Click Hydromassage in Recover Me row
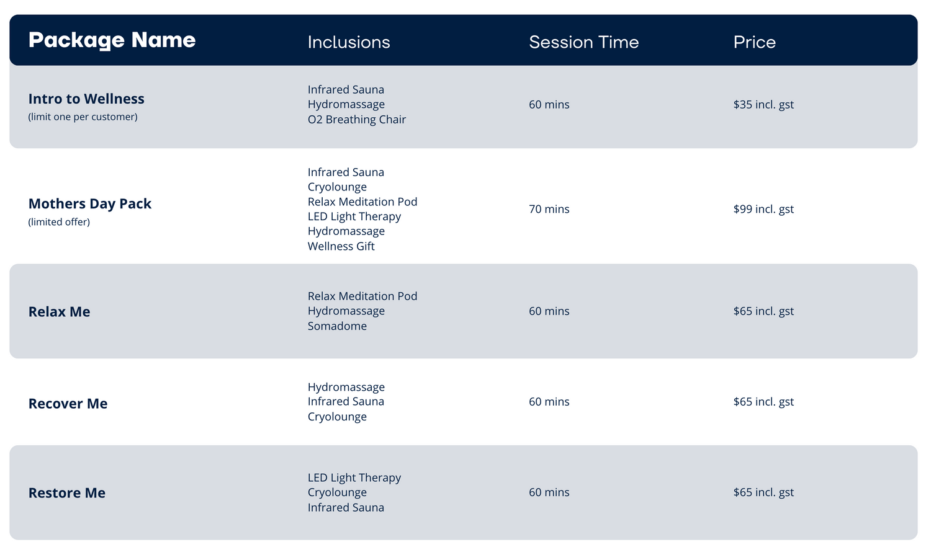The width and height of the screenshot is (931, 560). (346, 387)
